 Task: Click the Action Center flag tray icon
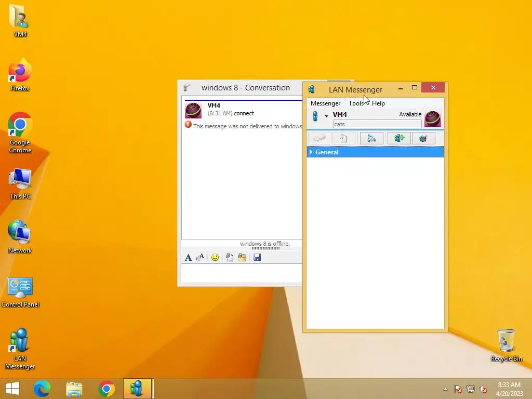pos(458,389)
